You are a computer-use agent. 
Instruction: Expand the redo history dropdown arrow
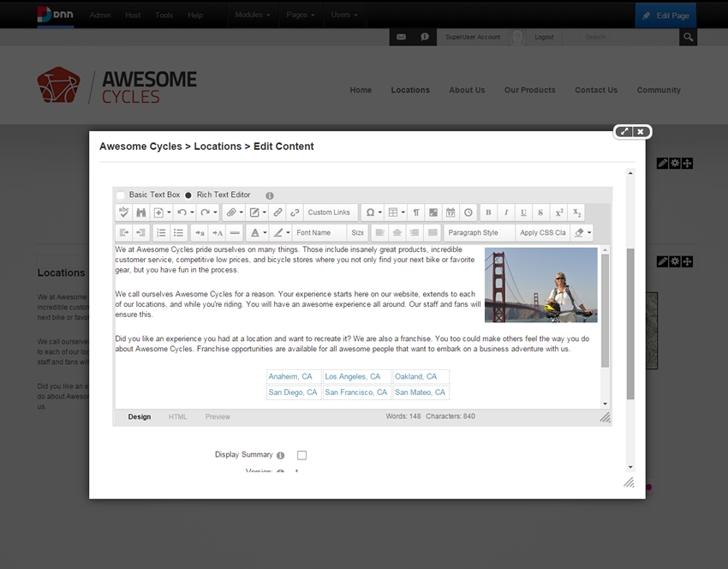pyautogui.click(x=215, y=213)
